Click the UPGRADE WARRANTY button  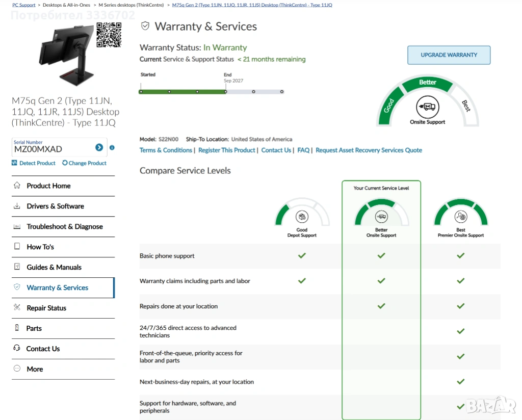pos(448,55)
